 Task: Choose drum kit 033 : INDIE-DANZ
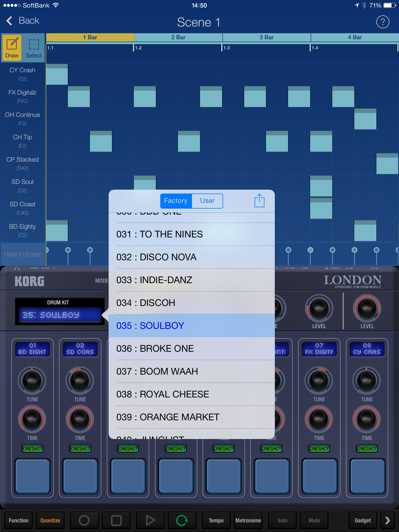point(192,280)
